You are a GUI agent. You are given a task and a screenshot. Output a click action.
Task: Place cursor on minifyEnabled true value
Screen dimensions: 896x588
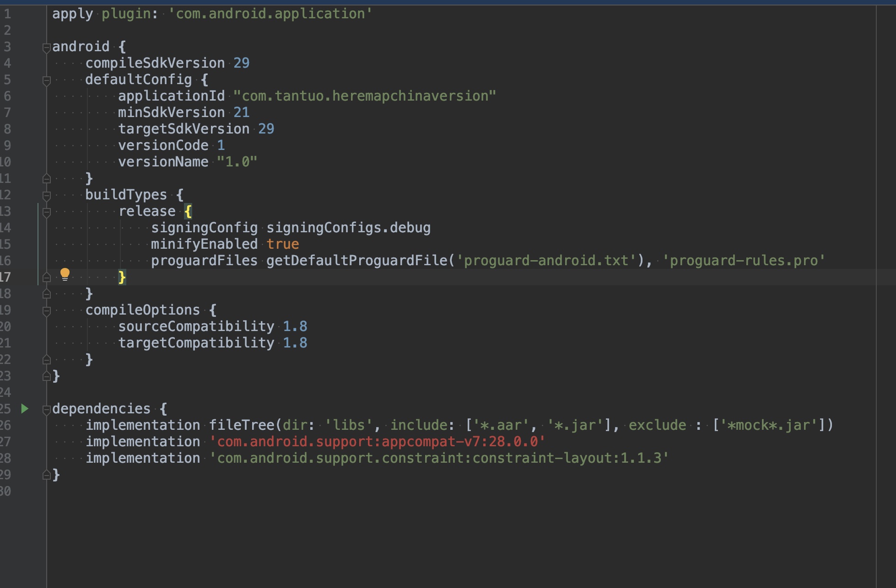point(282,244)
